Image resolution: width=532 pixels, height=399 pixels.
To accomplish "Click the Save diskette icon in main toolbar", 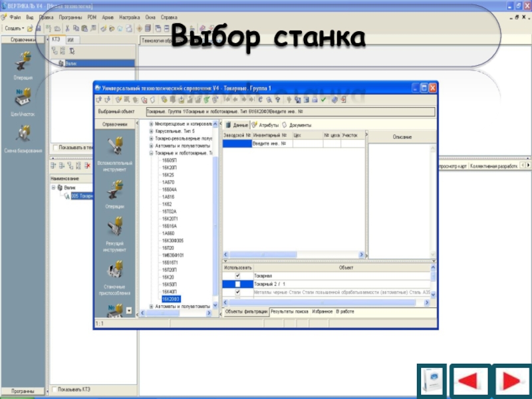I will 38,29.
